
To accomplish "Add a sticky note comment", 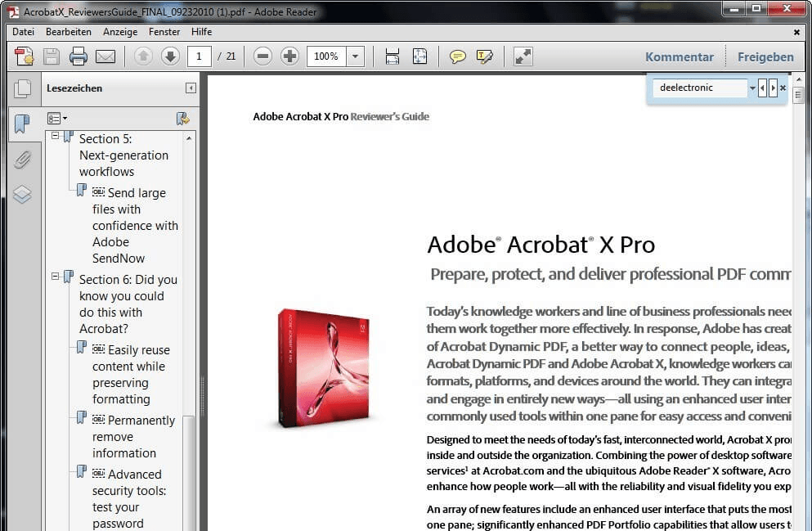I will [458, 56].
